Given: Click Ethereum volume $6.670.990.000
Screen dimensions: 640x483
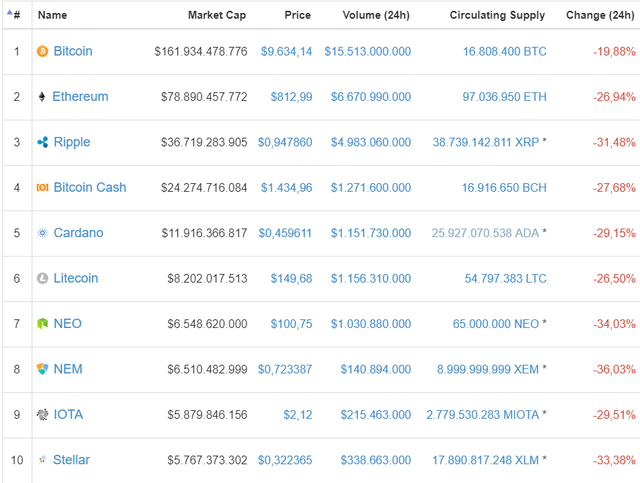Looking at the screenshot, I should (371, 97).
